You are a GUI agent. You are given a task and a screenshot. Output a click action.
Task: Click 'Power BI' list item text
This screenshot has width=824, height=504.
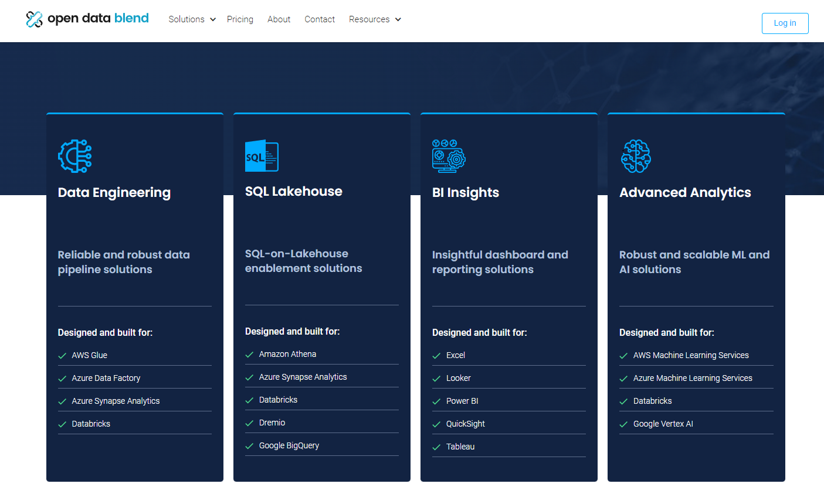(462, 401)
